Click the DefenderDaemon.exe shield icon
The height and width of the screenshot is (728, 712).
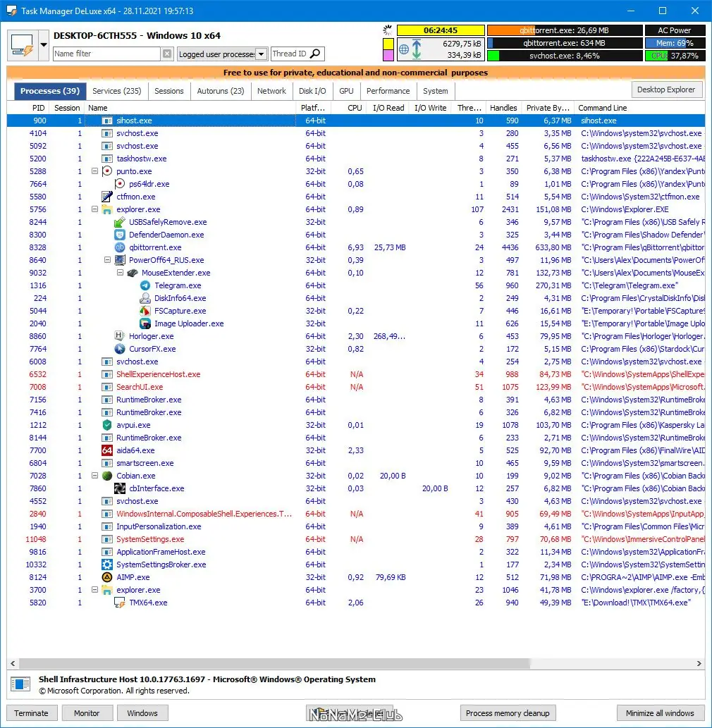[120, 235]
